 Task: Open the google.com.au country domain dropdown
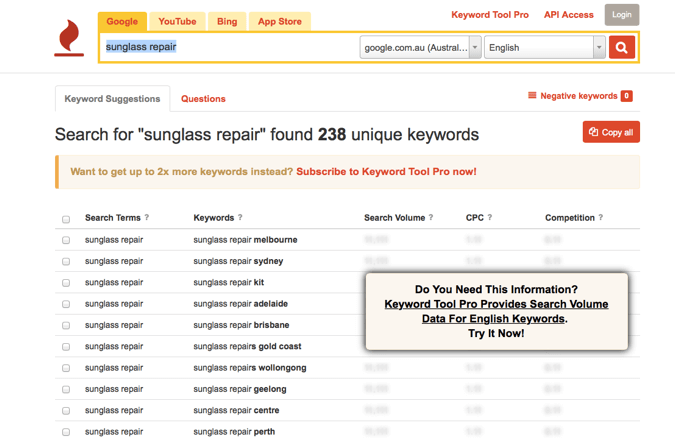click(420, 47)
